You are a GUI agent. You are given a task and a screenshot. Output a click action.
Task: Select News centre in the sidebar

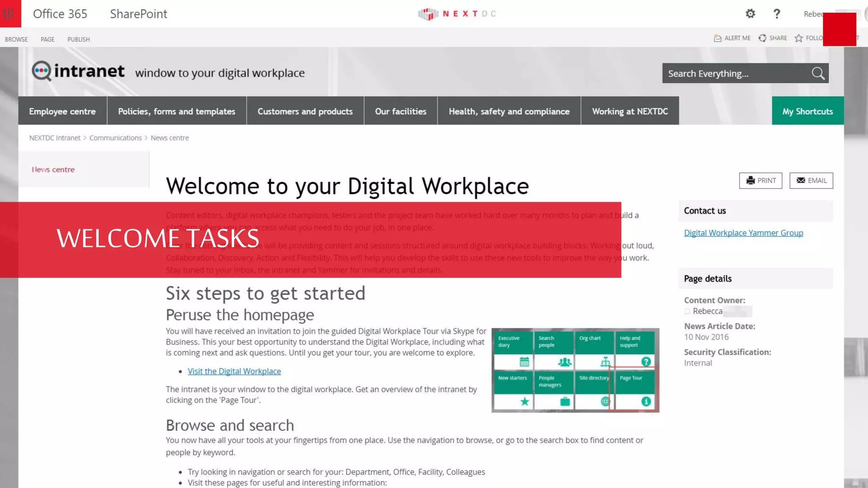[x=53, y=169]
